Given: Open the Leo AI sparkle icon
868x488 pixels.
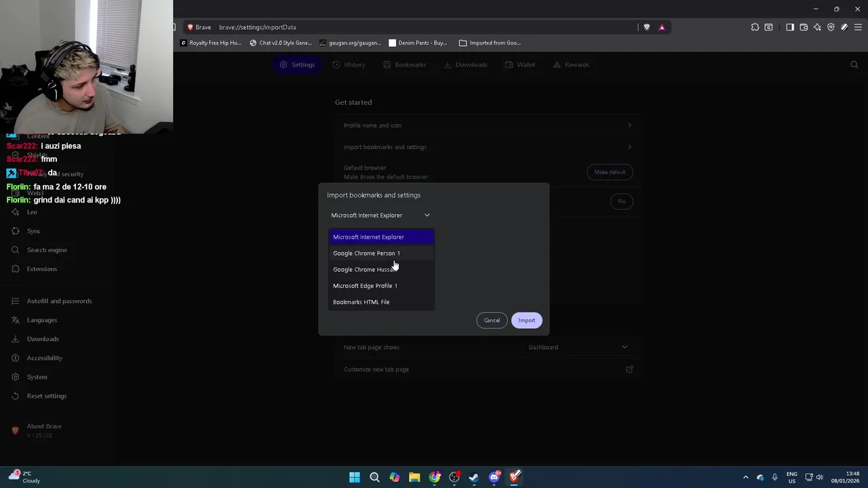Looking at the screenshot, I should coord(817,27).
